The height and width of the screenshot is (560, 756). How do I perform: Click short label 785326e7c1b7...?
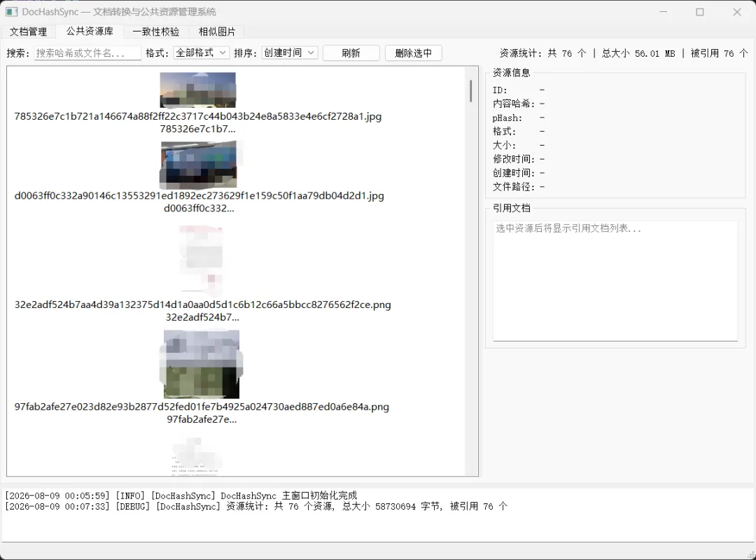[197, 129]
